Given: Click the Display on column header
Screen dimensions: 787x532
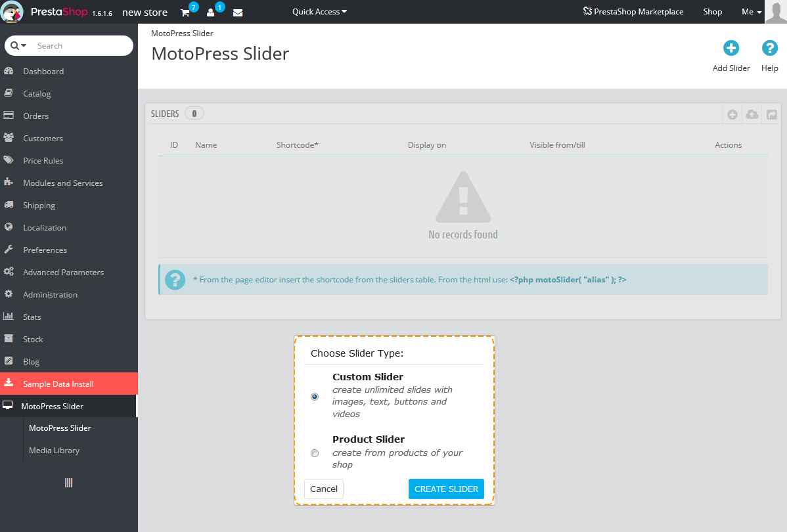Looking at the screenshot, I should tap(426, 145).
